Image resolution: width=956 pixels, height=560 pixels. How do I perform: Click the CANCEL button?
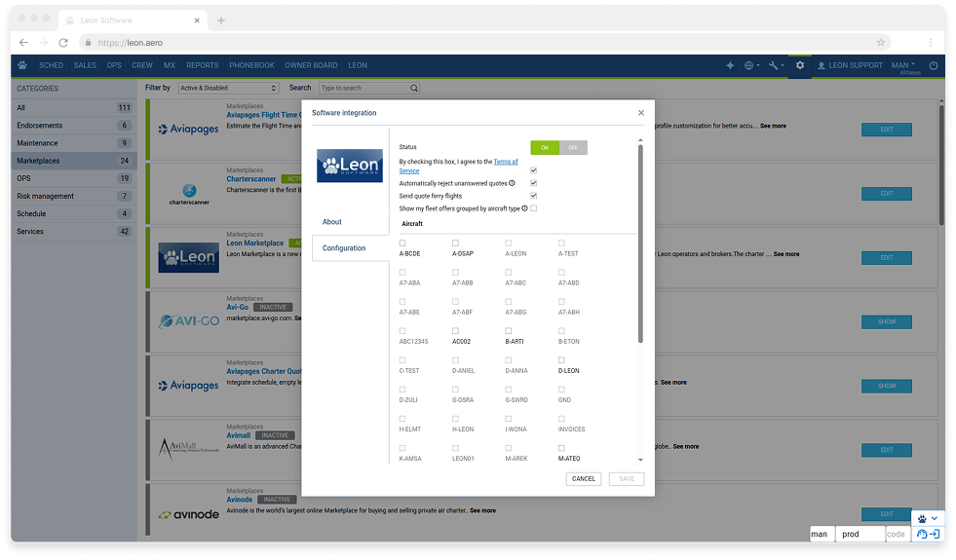[x=584, y=479]
